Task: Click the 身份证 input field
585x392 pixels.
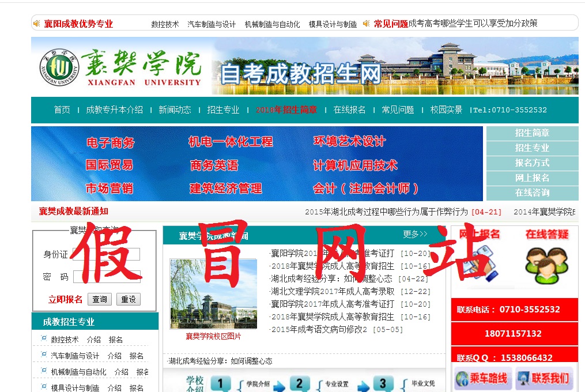Action: coord(106,254)
